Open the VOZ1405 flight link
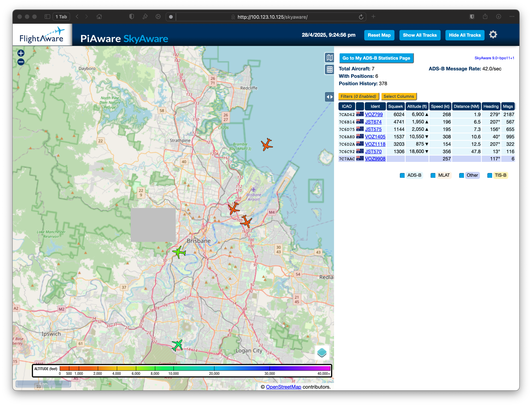The height and width of the screenshot is (406, 532). click(x=375, y=137)
